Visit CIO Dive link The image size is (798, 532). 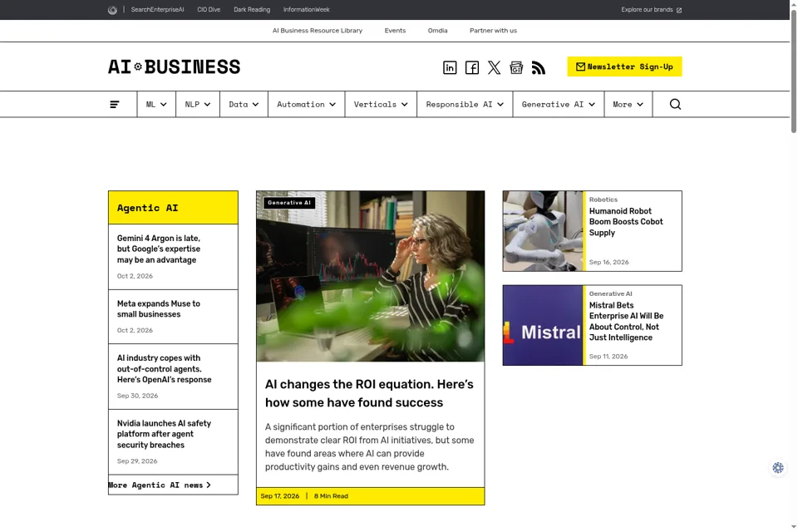[209, 10]
